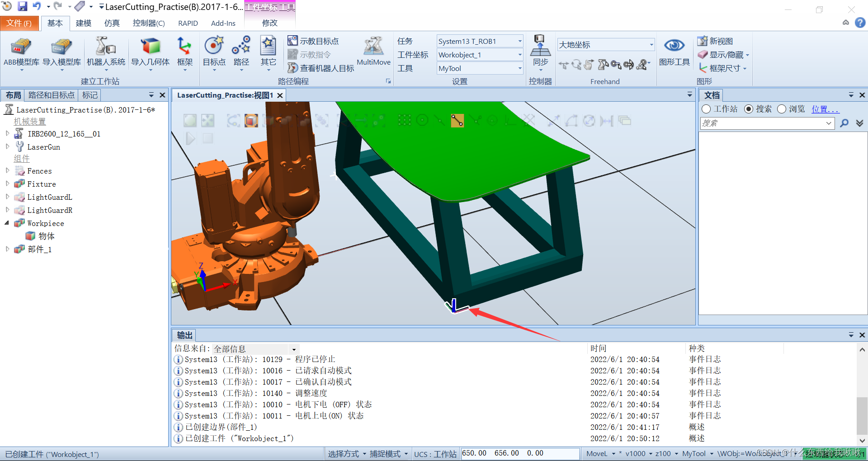Switch to the Add-Ins ribbon tab
Viewport: 868px width, 461px height.
coord(223,23)
